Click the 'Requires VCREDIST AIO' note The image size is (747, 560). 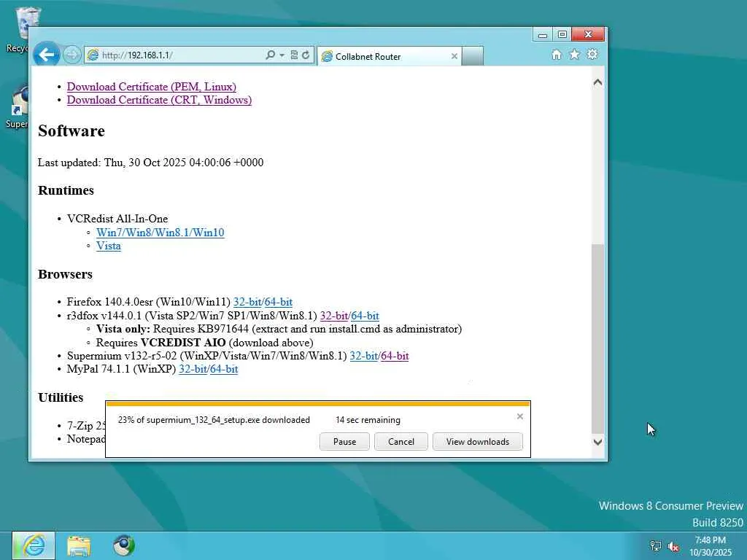pyautogui.click(x=205, y=343)
